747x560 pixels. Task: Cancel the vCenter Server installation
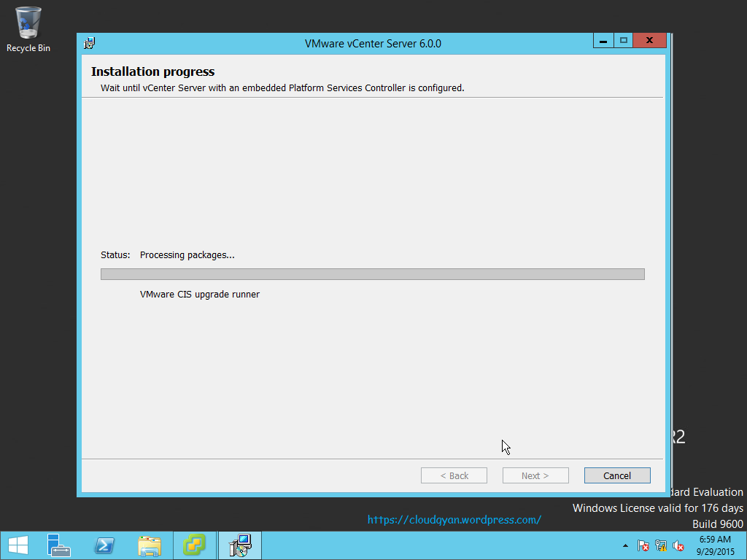[617, 475]
